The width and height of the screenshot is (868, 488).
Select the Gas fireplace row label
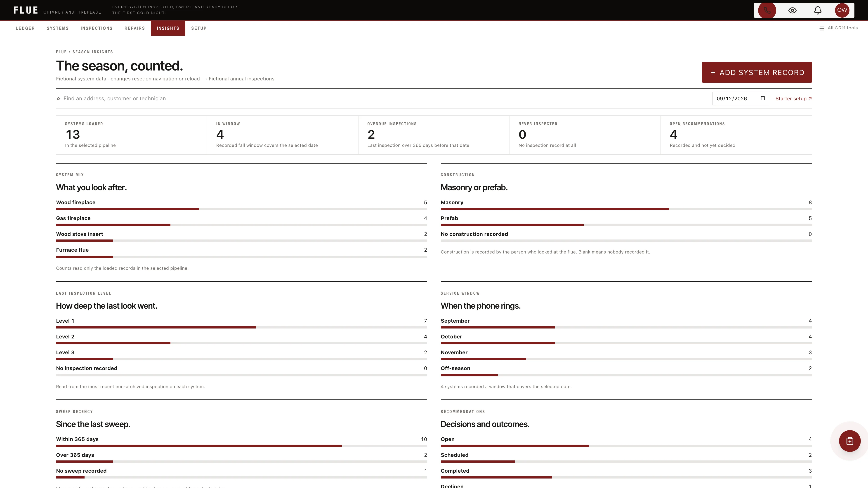[73, 218]
